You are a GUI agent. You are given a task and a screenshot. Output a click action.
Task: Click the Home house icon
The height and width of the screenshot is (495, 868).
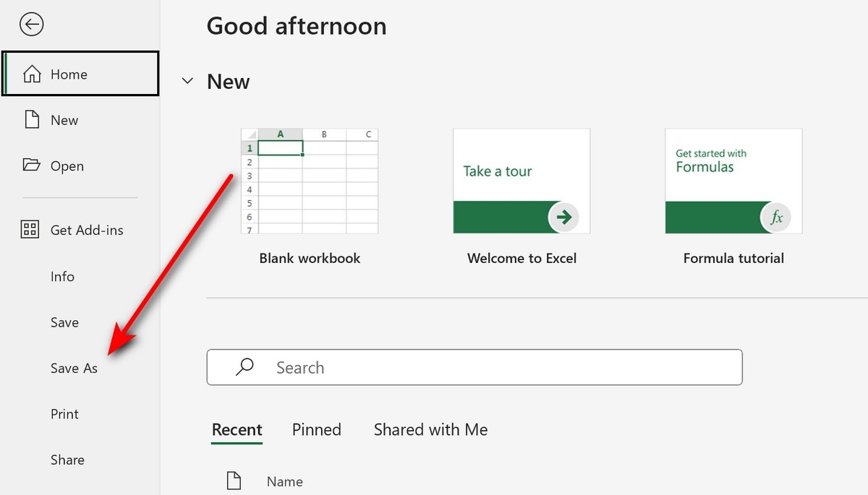tap(32, 74)
